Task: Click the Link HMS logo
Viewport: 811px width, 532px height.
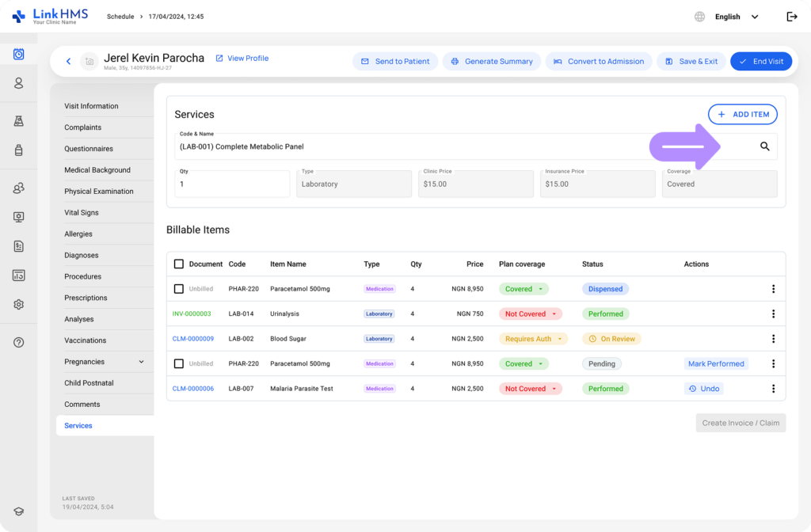Action: click(50, 16)
